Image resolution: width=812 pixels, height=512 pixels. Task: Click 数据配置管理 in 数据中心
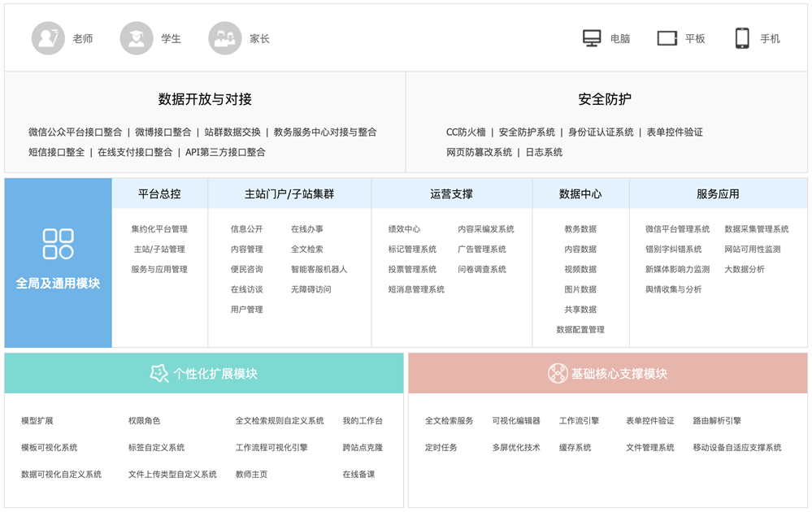click(x=580, y=329)
